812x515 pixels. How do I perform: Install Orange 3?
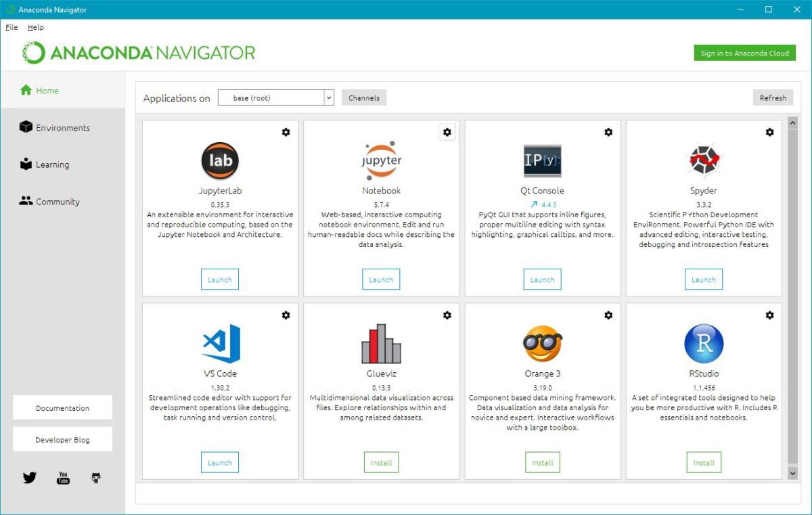[542, 463]
